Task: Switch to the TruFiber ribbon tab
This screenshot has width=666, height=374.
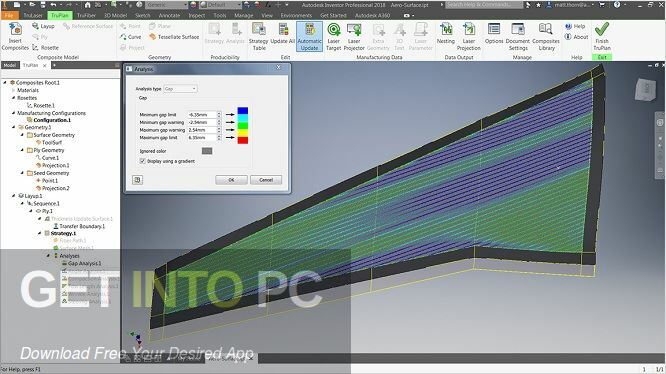Action: click(86, 15)
